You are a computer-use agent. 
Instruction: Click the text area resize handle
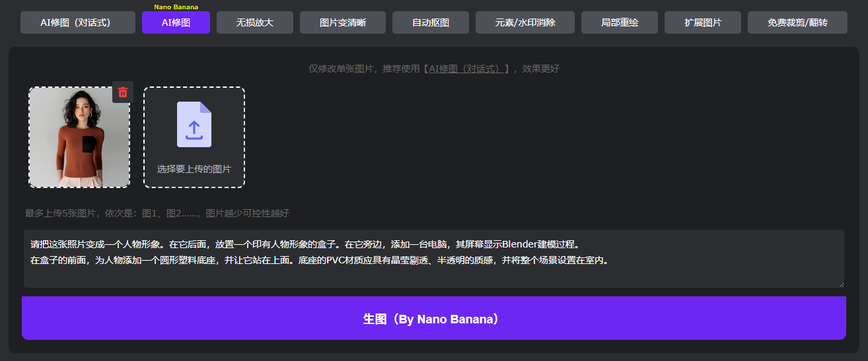click(x=841, y=284)
